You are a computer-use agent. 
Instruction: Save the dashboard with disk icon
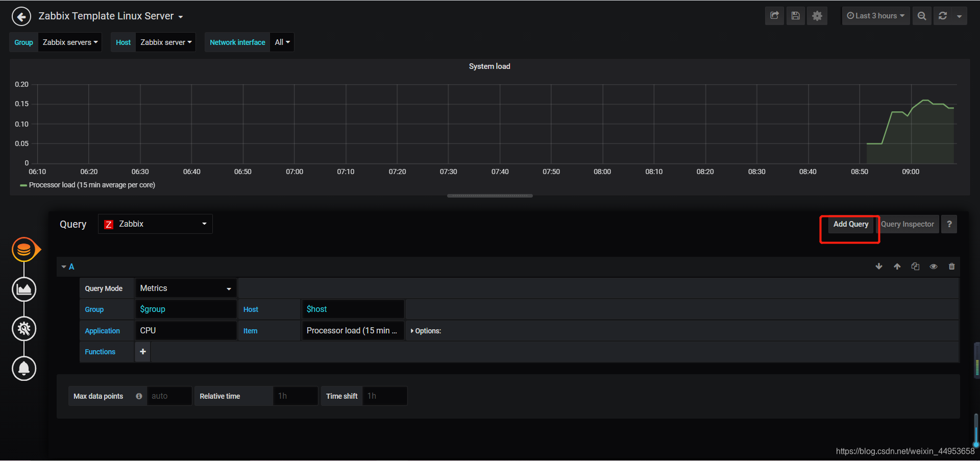coord(795,16)
